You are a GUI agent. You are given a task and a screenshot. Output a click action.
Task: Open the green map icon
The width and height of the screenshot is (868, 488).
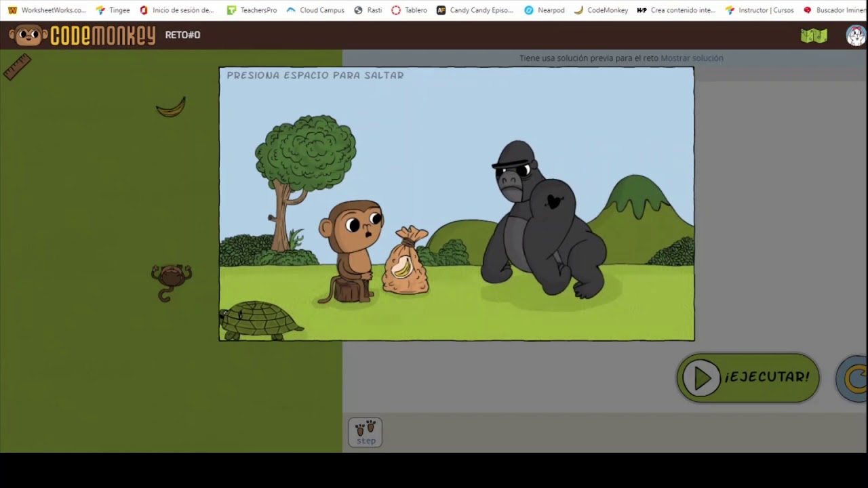point(814,35)
